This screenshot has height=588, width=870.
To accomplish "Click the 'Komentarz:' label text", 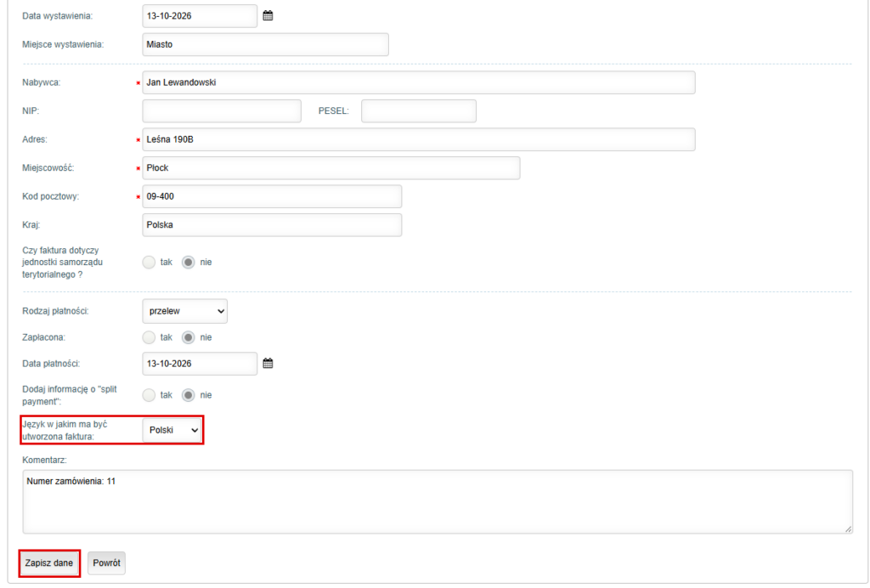I will [44, 460].
